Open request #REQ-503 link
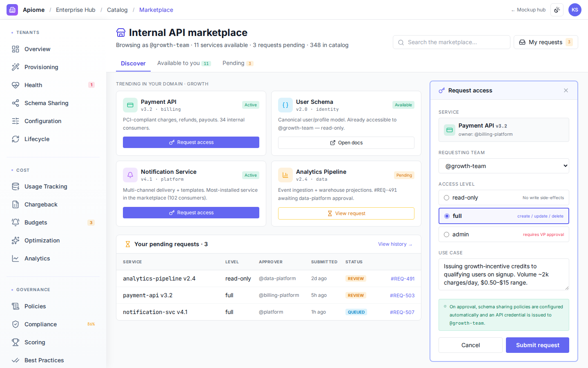This screenshot has height=368, width=588. tap(402, 296)
